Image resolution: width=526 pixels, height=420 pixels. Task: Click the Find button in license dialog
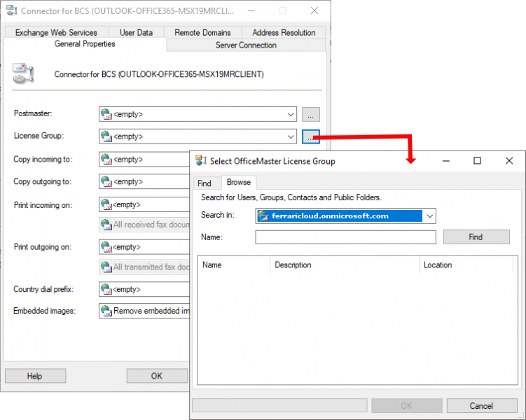point(476,237)
